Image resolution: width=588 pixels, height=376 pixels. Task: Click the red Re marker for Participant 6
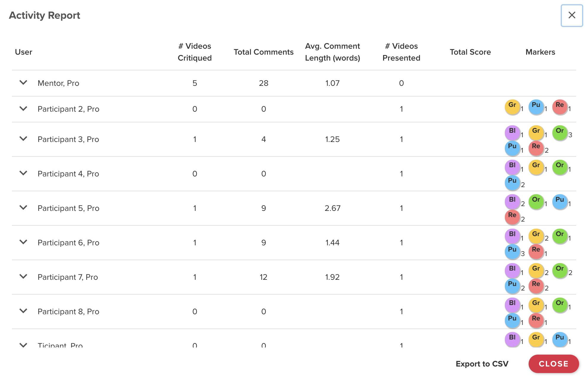tap(536, 252)
